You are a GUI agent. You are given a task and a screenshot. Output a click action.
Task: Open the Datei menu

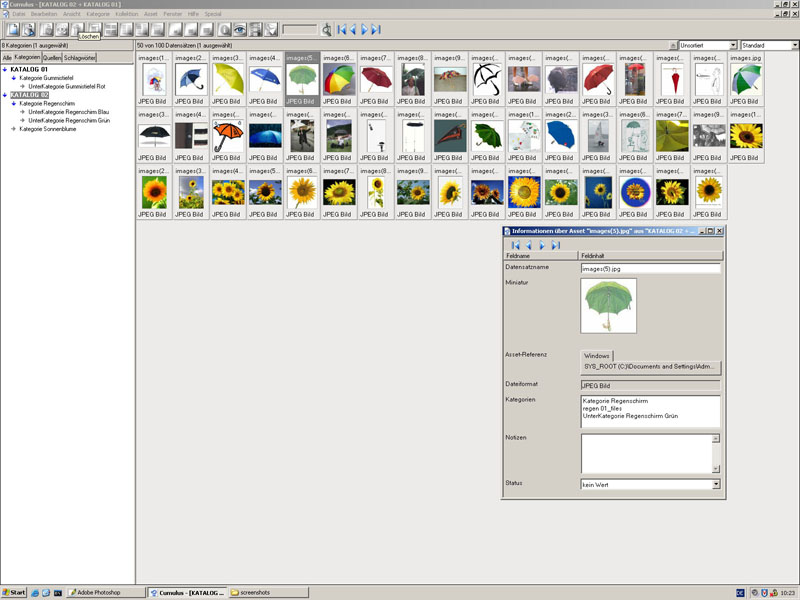coord(18,14)
